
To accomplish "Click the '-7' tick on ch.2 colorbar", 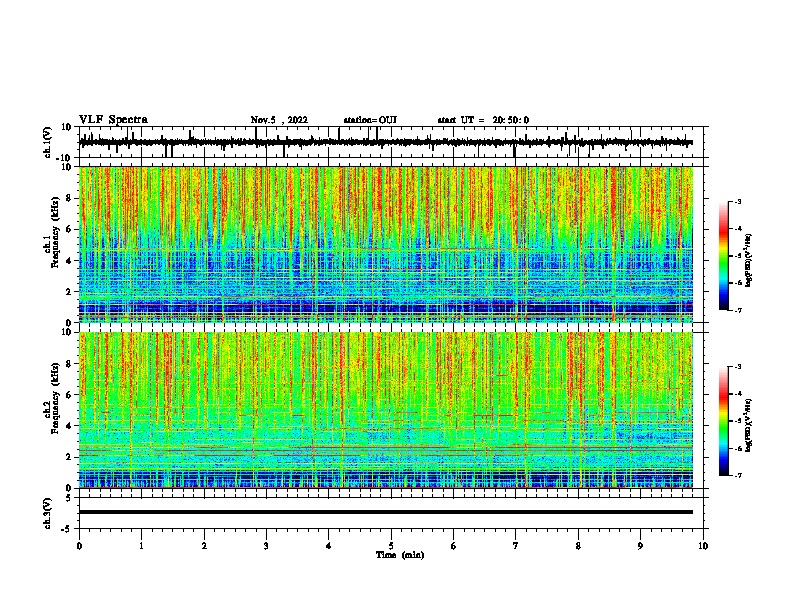I will 738,475.
